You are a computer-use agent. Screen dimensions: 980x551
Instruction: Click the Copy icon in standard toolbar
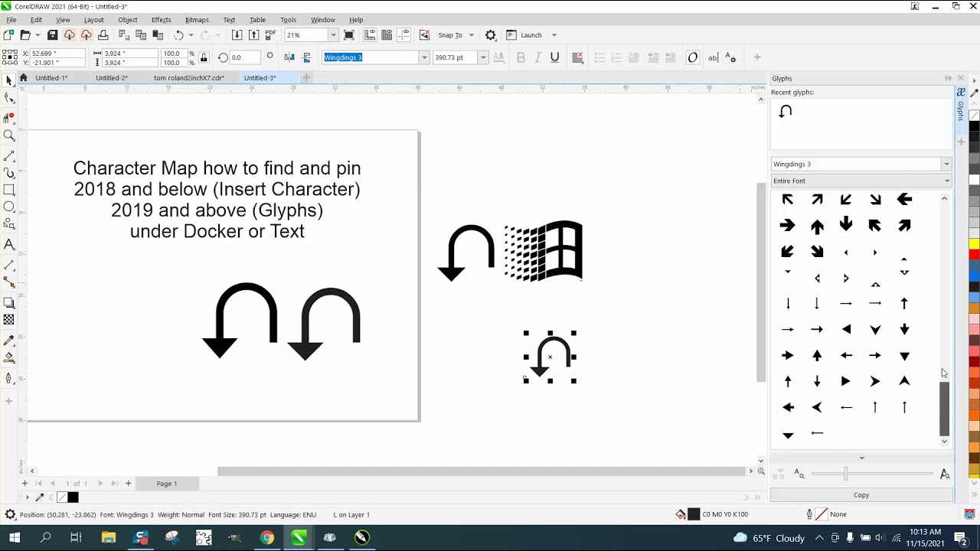click(141, 35)
